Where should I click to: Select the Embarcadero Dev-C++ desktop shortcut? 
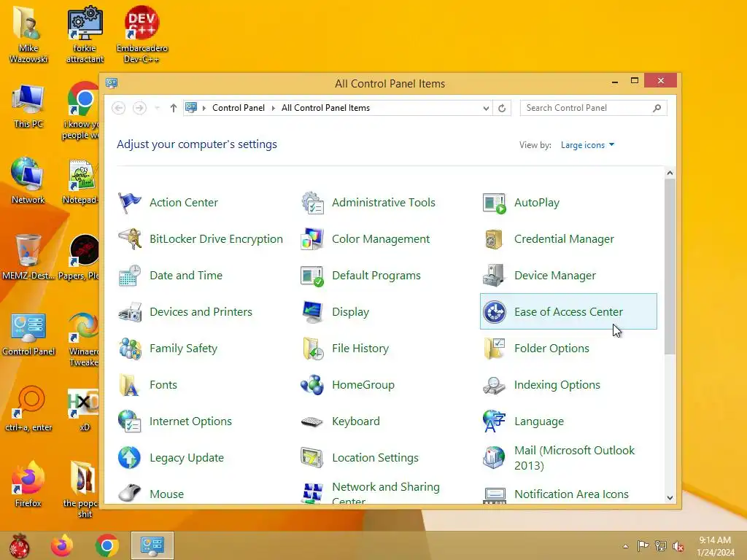pyautogui.click(x=142, y=34)
